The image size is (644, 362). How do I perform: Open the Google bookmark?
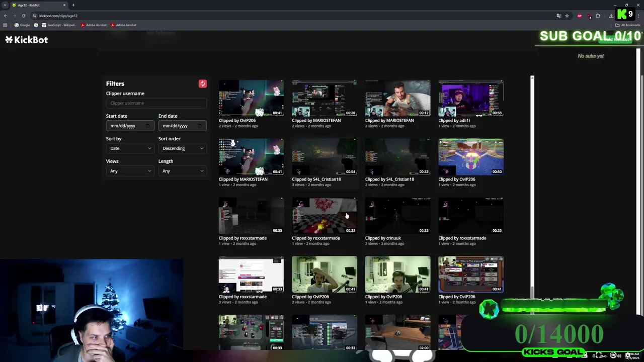[x=22, y=25]
